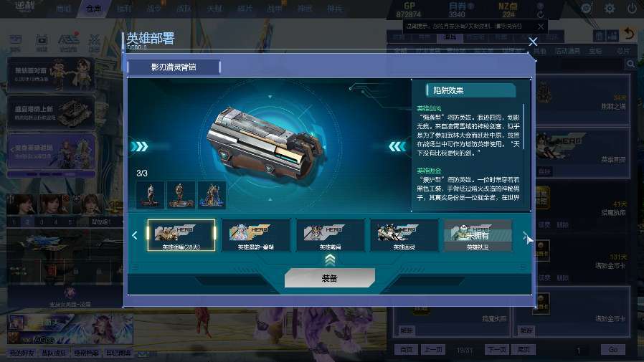Refresh currency with the circular arrow icon

coord(541,14)
